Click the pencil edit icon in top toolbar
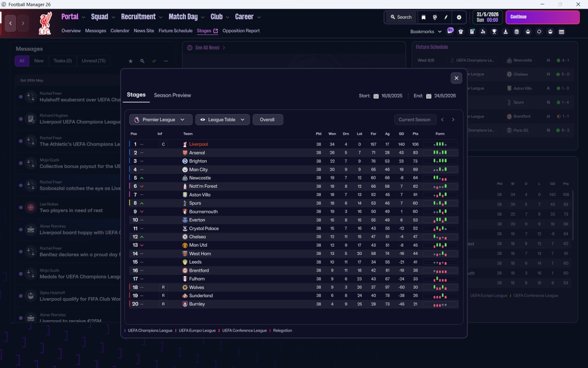This screenshot has width=588, height=368. coord(446,17)
